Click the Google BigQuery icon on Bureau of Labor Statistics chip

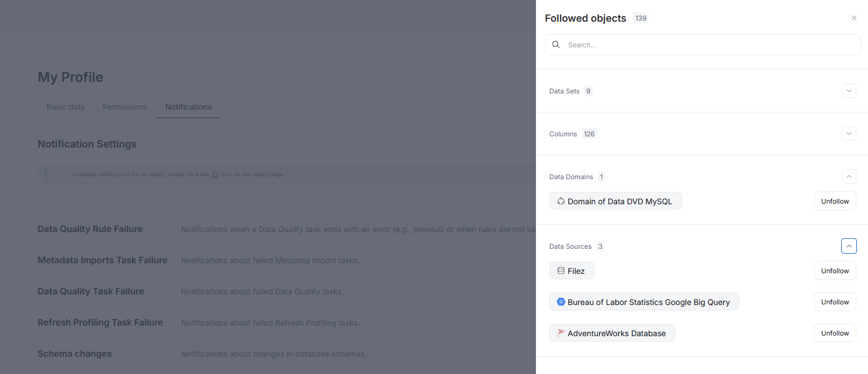(560, 302)
